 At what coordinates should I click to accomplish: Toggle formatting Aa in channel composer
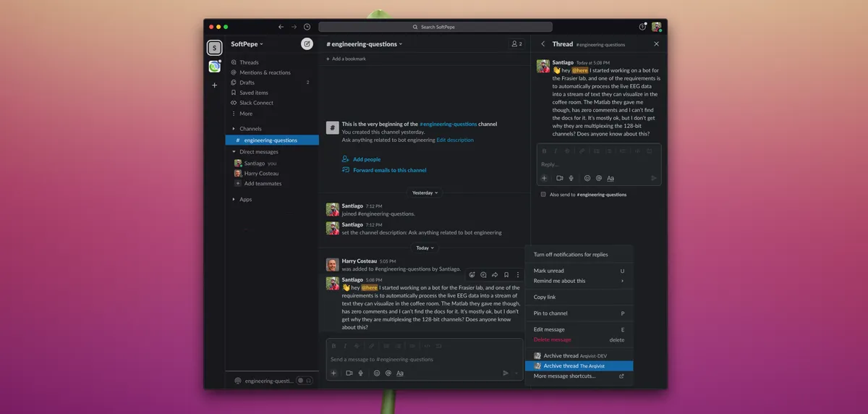(x=400, y=373)
